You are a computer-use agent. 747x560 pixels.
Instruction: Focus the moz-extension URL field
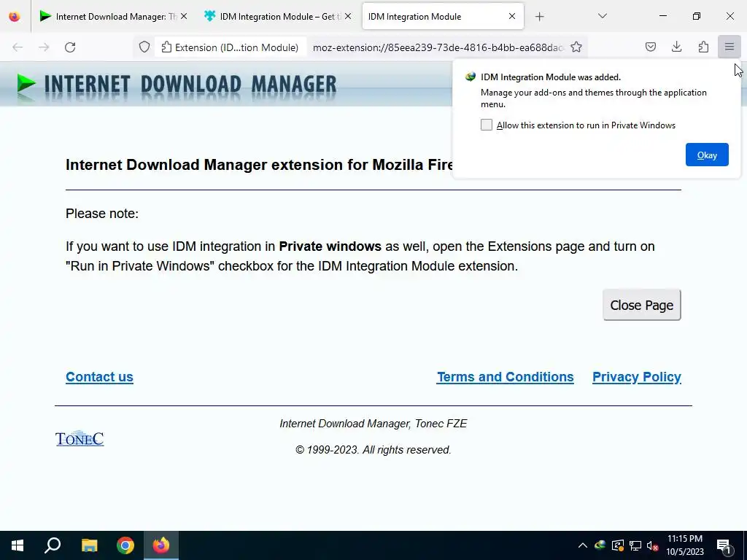pos(438,47)
